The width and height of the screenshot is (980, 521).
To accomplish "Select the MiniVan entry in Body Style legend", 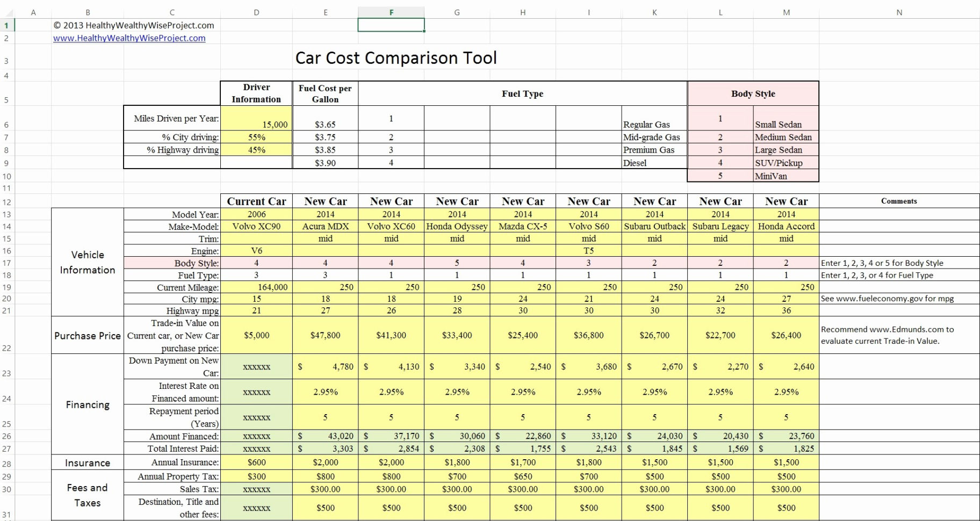I will pyautogui.click(x=786, y=176).
